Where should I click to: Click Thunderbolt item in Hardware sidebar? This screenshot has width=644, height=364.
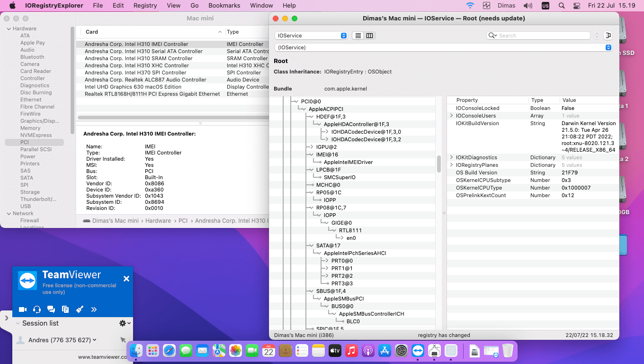click(x=38, y=199)
